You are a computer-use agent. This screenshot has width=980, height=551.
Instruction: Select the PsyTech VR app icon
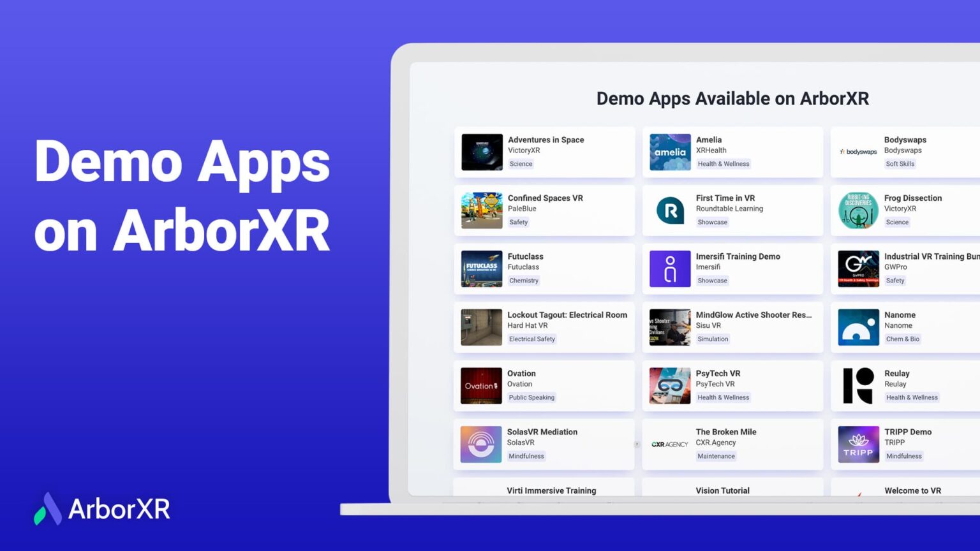point(669,386)
